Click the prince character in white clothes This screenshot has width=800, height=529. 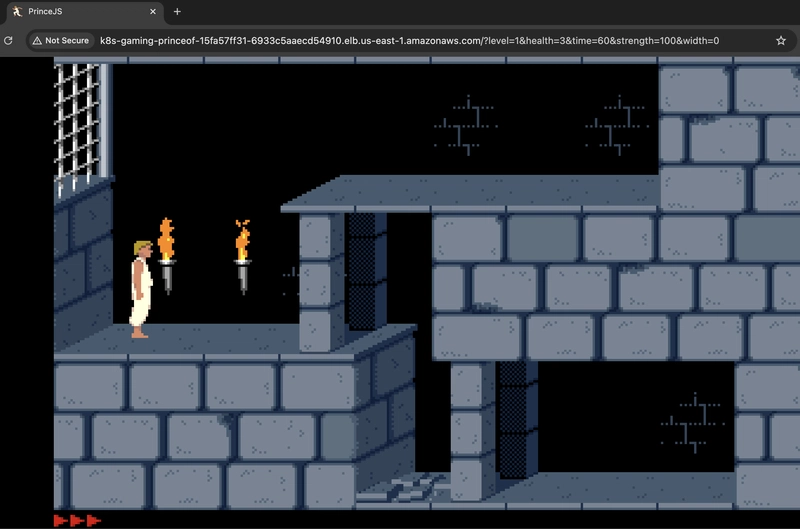[141, 289]
